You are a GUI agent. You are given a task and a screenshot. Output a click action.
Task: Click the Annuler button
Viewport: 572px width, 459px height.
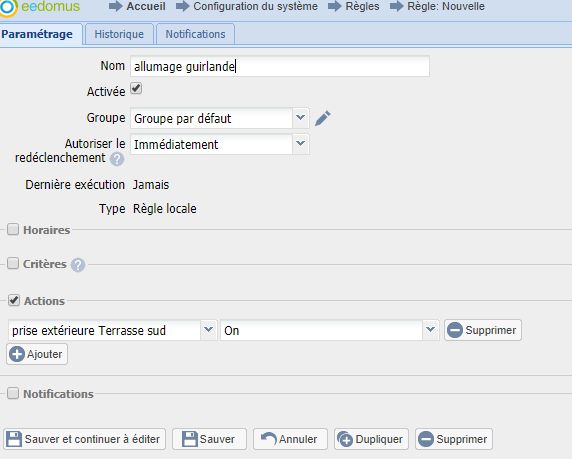(x=290, y=439)
